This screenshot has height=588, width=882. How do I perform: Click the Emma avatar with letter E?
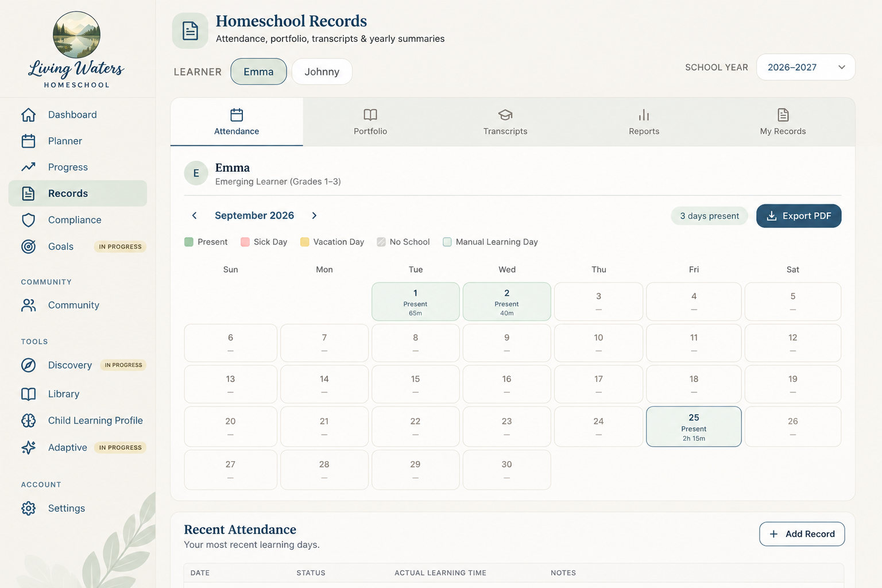click(x=196, y=173)
